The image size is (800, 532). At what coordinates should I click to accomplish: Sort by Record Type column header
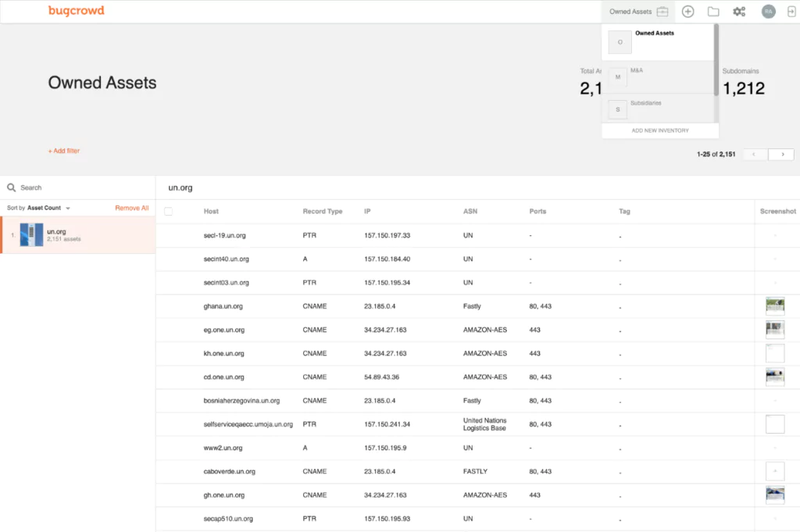[x=323, y=211]
